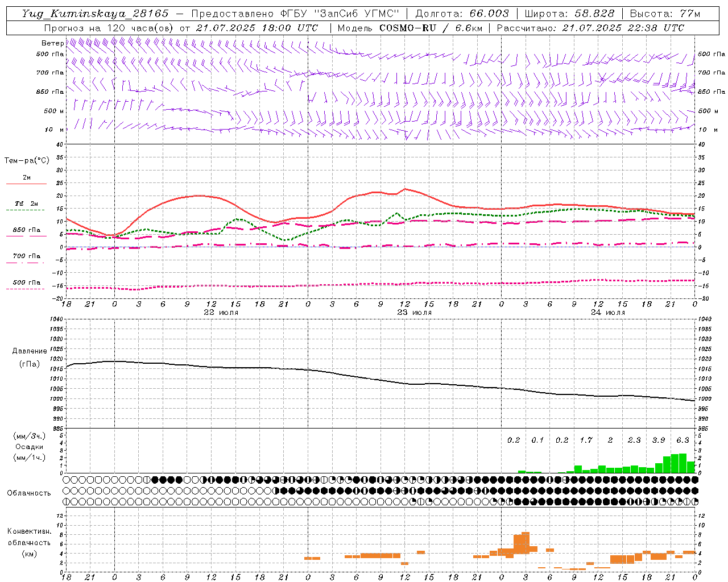This screenshot has height=582, width=728.
Task: Click the Модель COSMO-RU / 6.6км label
Action: 410,28
